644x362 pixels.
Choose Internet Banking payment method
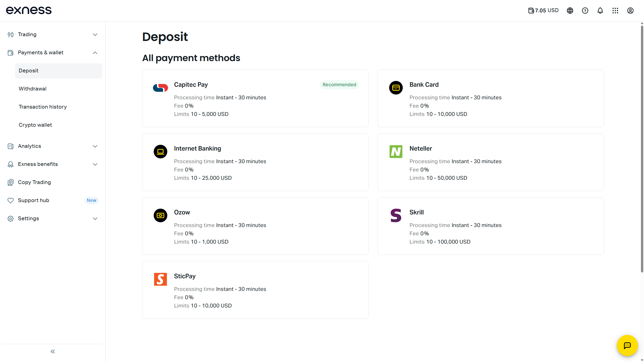click(x=255, y=162)
